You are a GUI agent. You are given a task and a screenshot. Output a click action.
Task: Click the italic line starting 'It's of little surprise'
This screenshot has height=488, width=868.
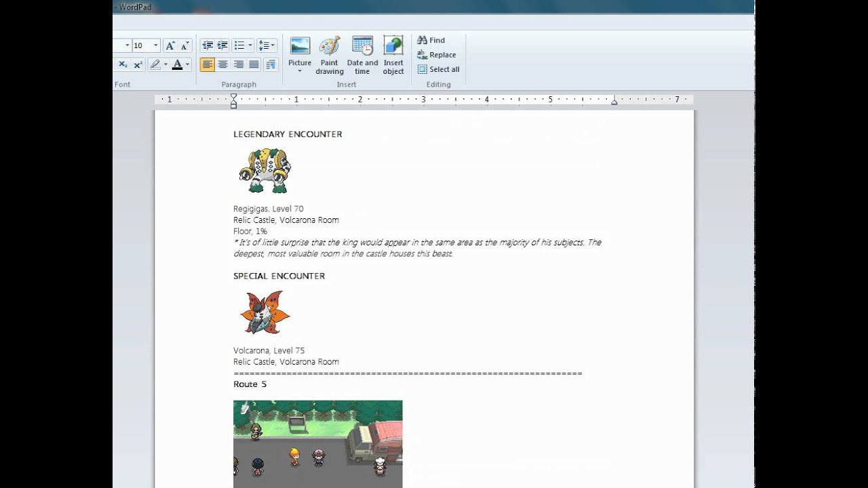tap(417, 243)
